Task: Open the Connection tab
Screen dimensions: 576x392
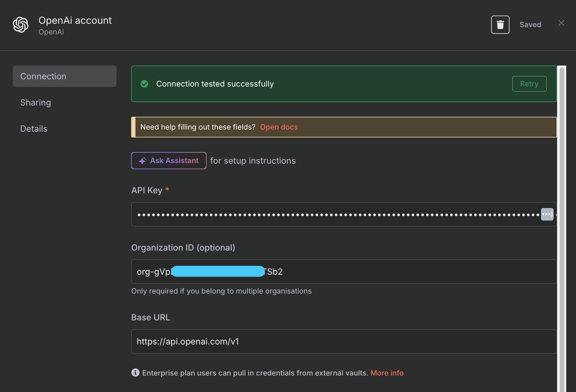Action: coord(65,76)
